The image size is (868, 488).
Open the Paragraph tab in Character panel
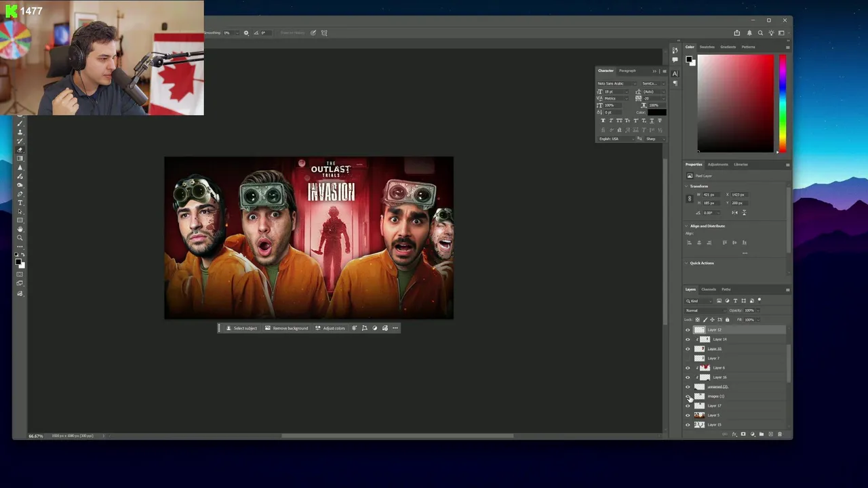point(627,70)
